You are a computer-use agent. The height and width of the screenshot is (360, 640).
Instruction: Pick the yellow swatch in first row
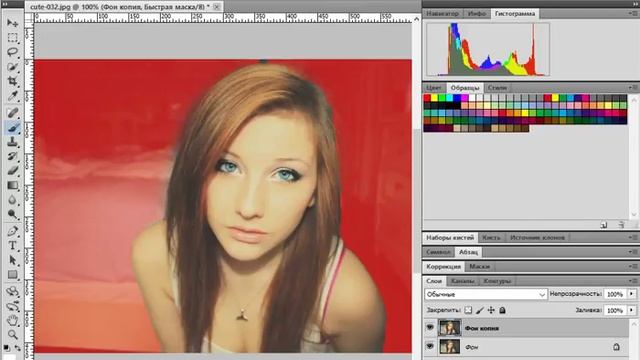point(435,98)
